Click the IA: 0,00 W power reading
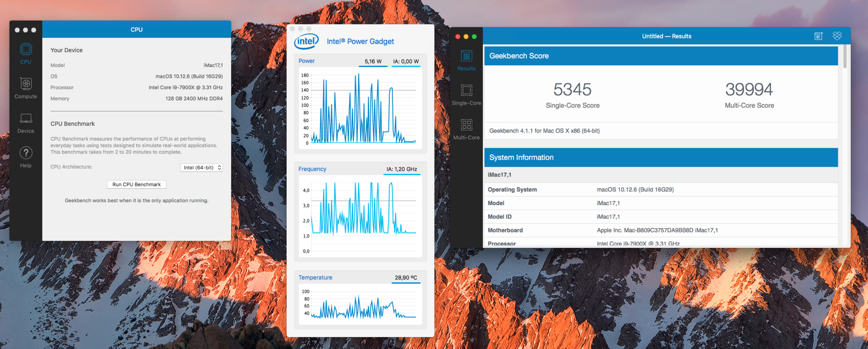 point(406,62)
